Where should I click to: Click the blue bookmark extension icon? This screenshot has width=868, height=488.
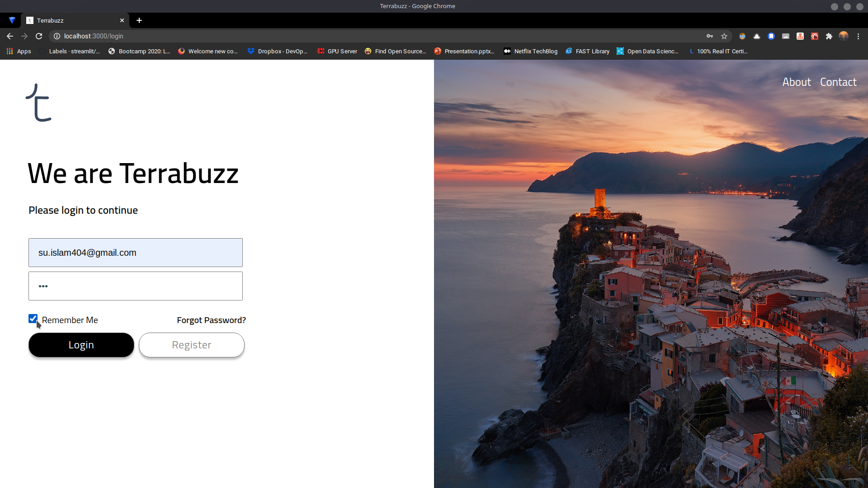pos(771,36)
